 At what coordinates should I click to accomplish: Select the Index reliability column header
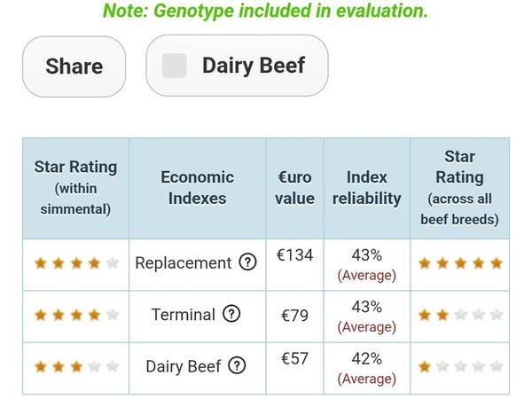pos(367,188)
